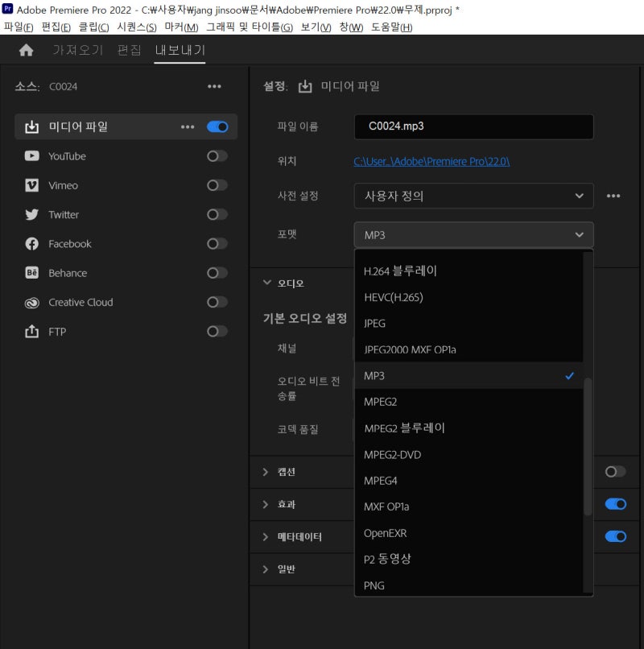This screenshot has width=644, height=649.
Task: Expand the 캡션 section
Action: [x=266, y=472]
